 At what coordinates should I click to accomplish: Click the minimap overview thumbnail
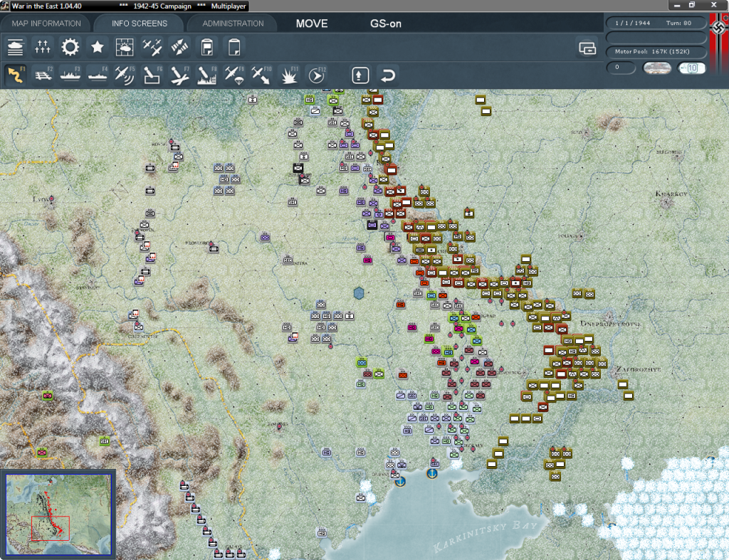[x=58, y=514]
